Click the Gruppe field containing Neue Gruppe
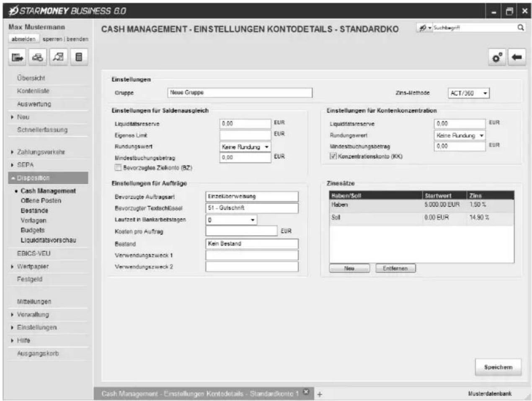 coord(240,93)
